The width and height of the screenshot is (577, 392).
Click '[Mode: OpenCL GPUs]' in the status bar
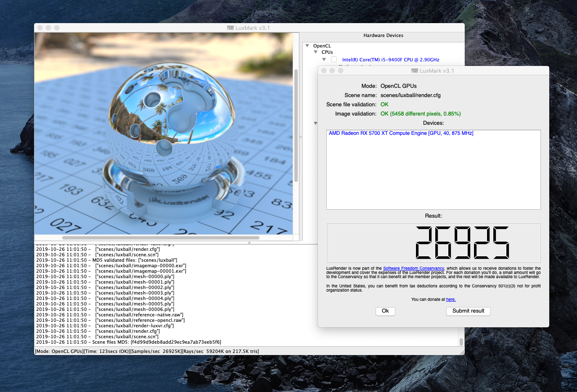point(59,351)
